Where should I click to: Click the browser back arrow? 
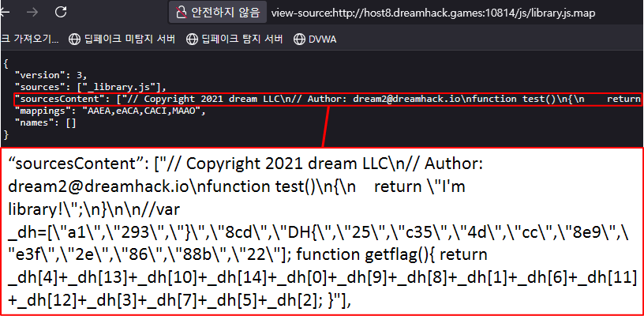[x=6, y=13]
